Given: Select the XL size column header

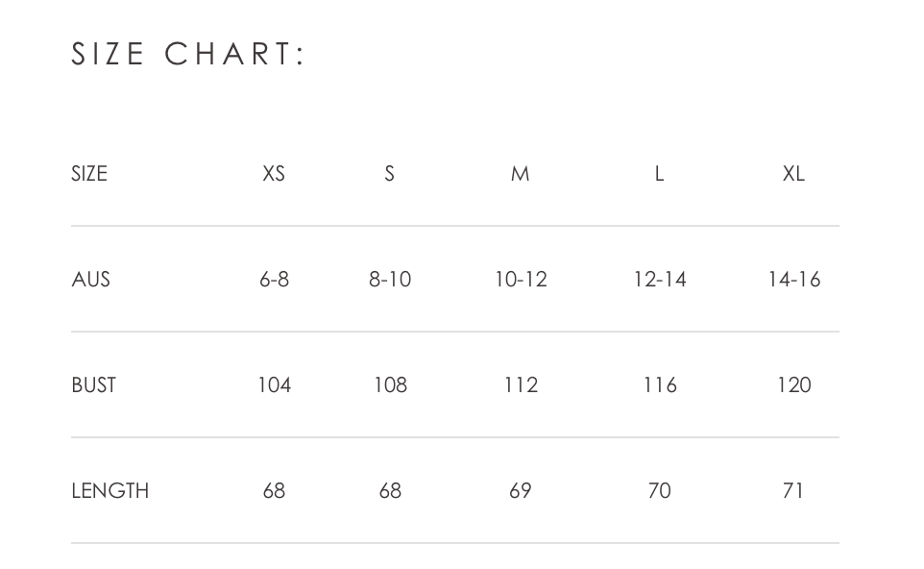Looking at the screenshot, I should click(793, 173).
